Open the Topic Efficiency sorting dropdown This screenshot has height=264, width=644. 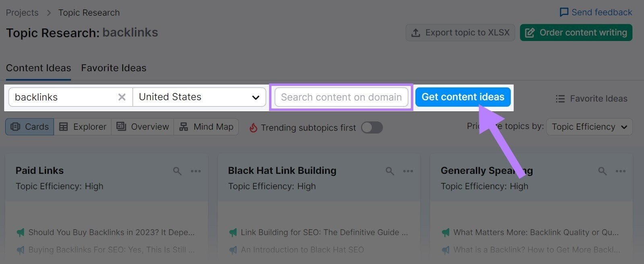pyautogui.click(x=589, y=127)
